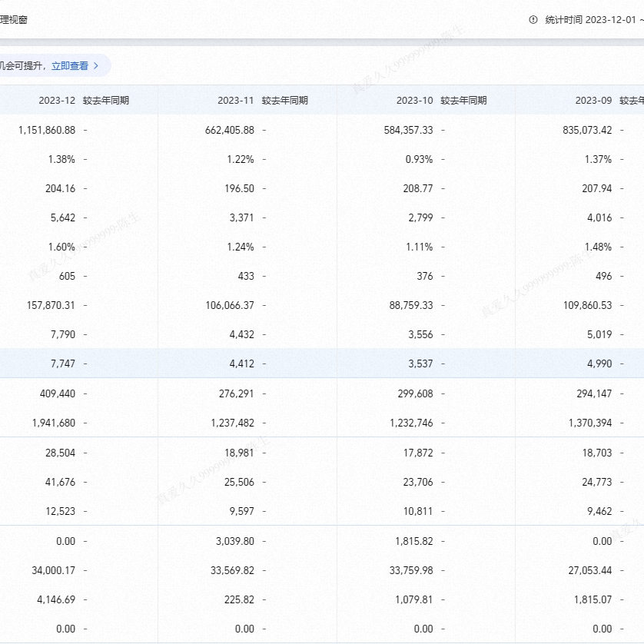Click 较去年同期 header next to 2023-12

(106, 101)
